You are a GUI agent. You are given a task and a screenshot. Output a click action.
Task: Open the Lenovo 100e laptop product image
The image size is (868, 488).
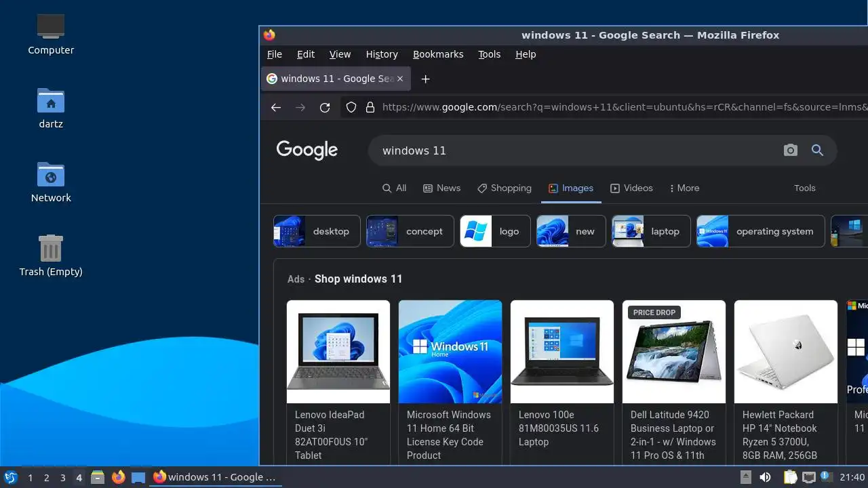tap(562, 352)
